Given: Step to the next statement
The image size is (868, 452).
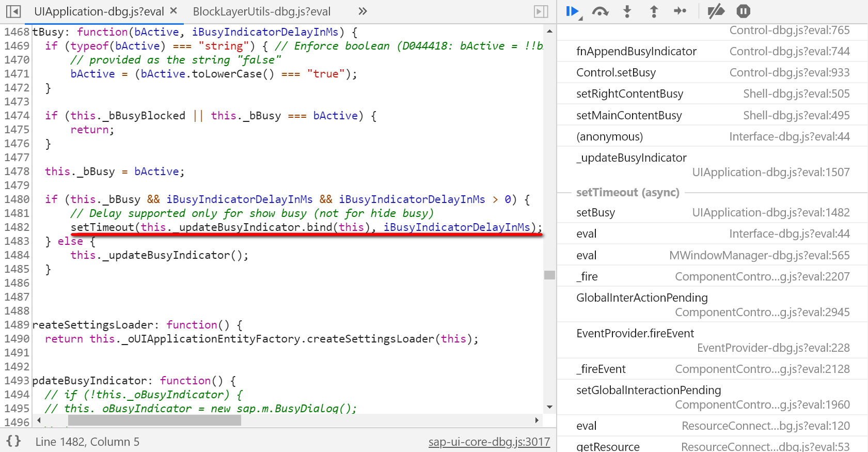Looking at the screenshot, I should click(680, 11).
